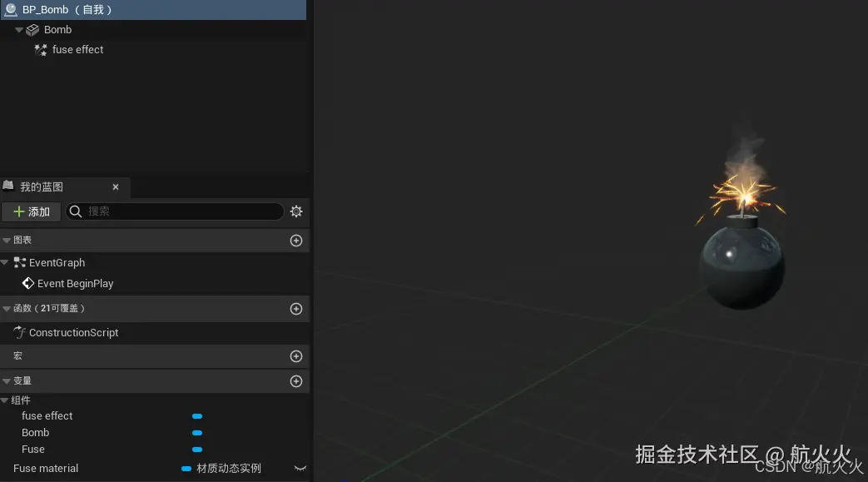The image size is (868, 482).
Task: Open the Event BeginPlay node entry
Action: pos(75,283)
